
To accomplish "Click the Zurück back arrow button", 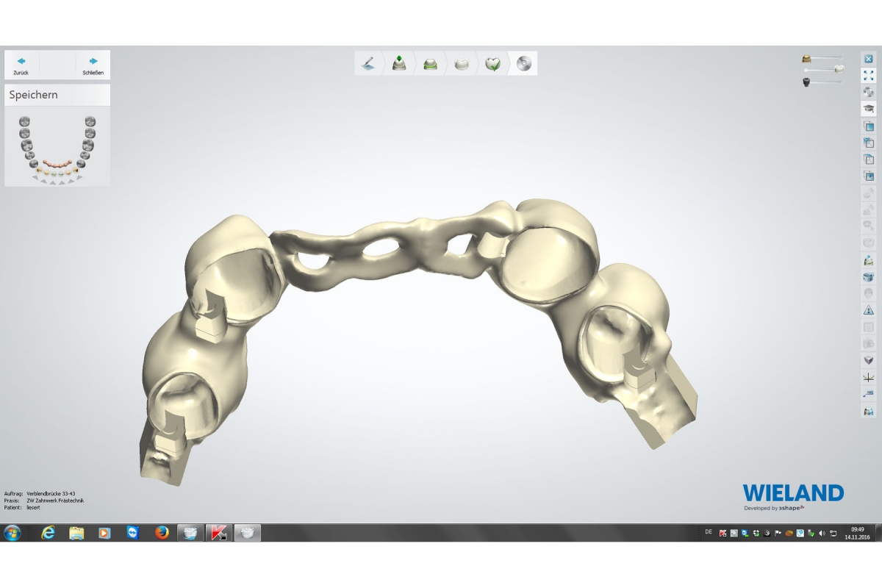I will pyautogui.click(x=21, y=64).
